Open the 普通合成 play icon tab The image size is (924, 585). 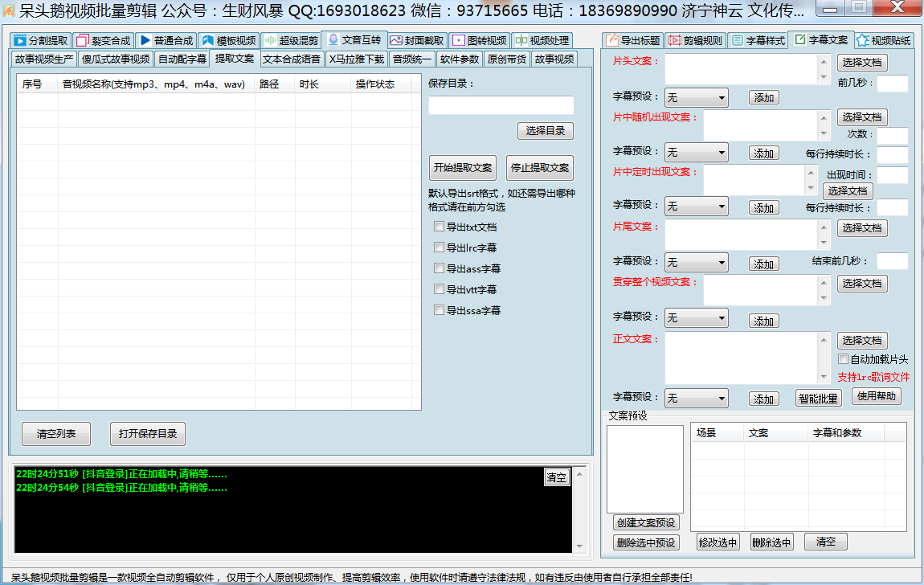coord(145,41)
